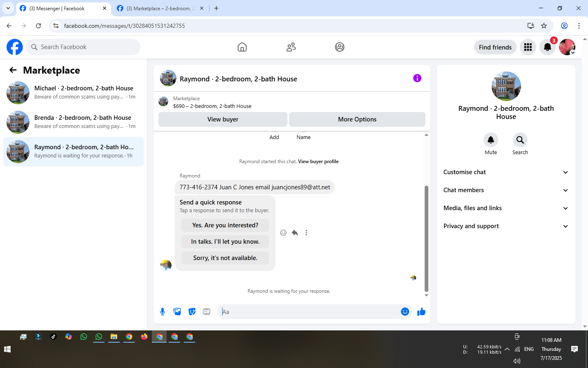Send quick response 'Yes. Are you interested?'
588x368 pixels.
pyautogui.click(x=225, y=225)
